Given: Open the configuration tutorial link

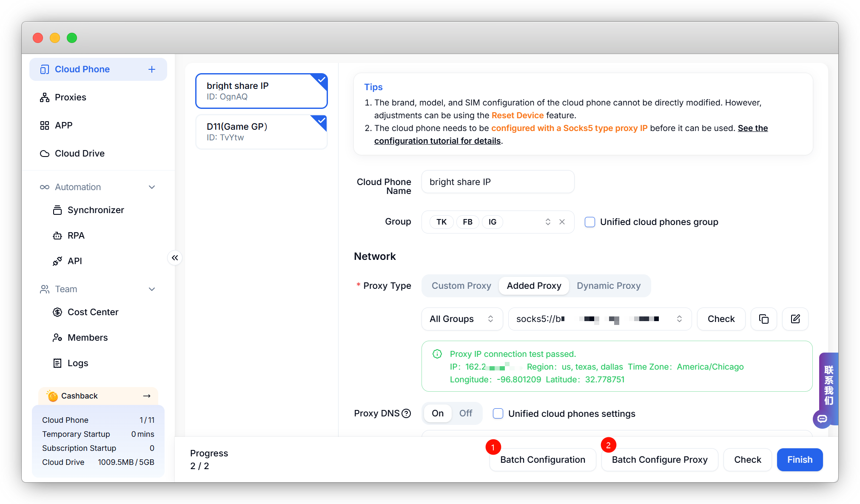Looking at the screenshot, I should (x=437, y=141).
